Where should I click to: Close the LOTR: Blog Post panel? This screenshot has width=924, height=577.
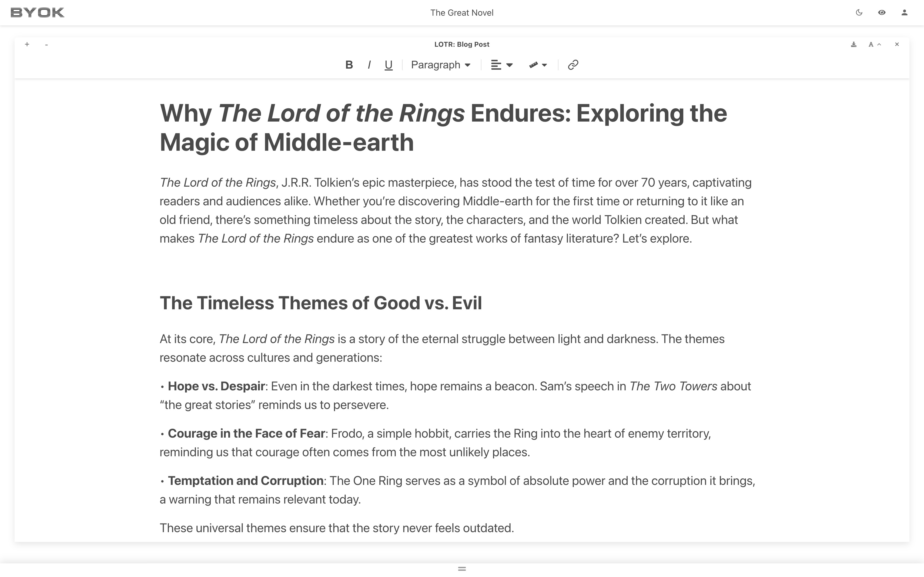tap(897, 44)
